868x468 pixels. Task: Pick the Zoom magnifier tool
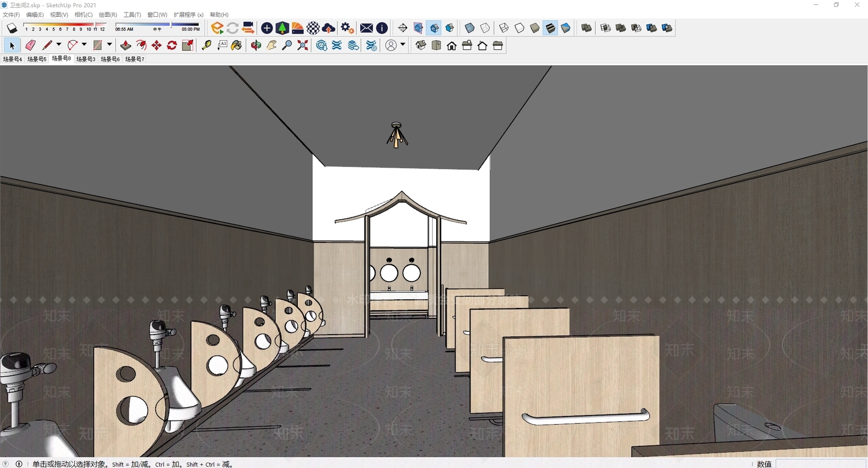pos(287,46)
